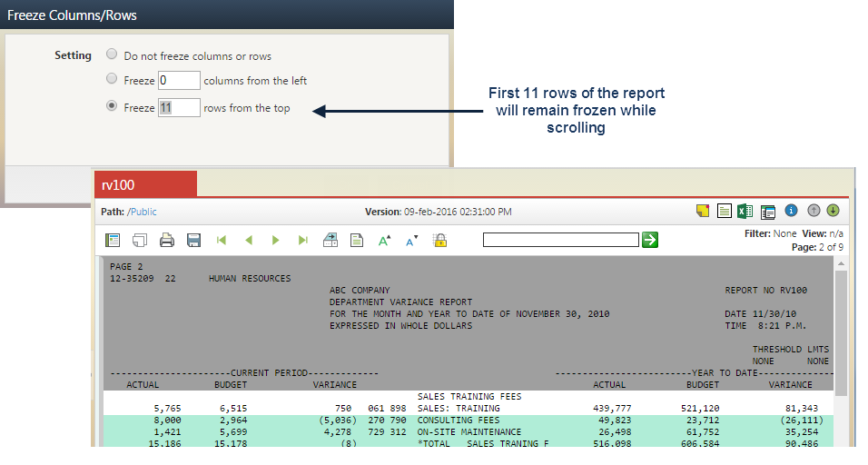Click the page document icon

[x=357, y=240]
